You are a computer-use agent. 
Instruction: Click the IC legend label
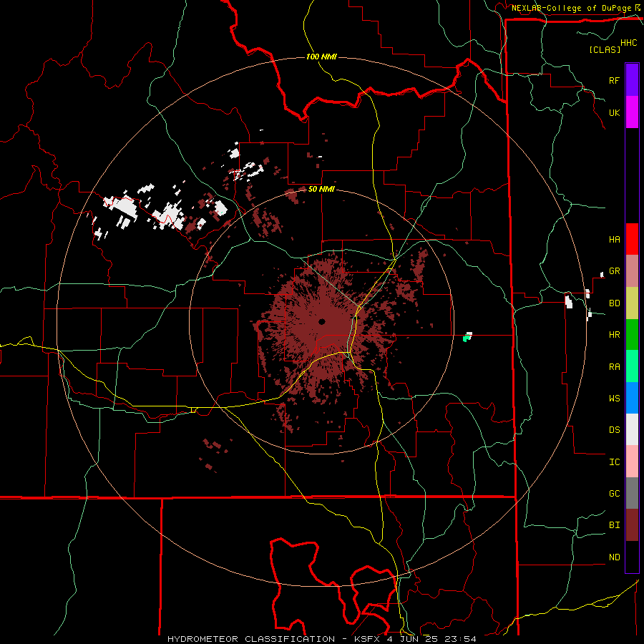tap(614, 462)
